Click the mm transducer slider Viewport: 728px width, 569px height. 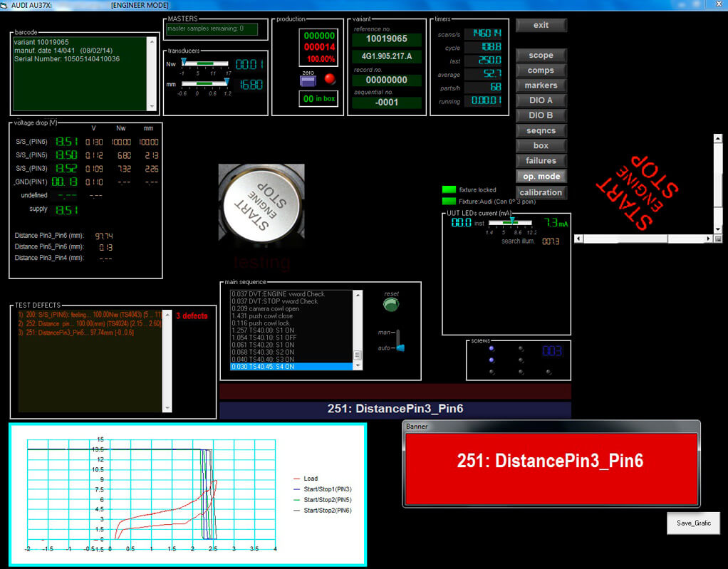coord(204,83)
